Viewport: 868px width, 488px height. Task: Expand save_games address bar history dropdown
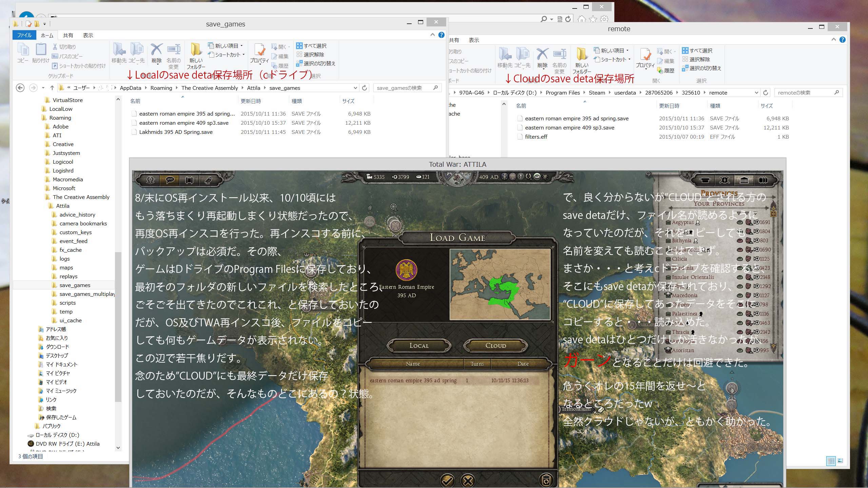(x=355, y=88)
